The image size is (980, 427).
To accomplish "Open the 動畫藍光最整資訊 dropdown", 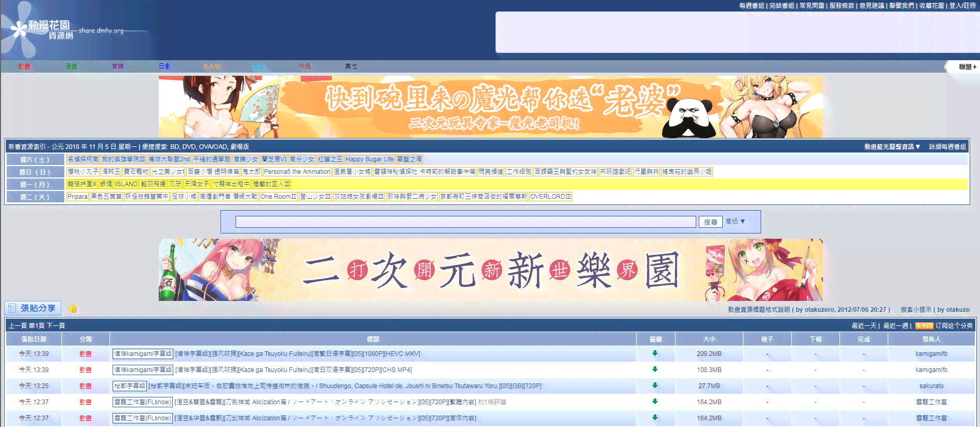I will pyautogui.click(x=892, y=147).
